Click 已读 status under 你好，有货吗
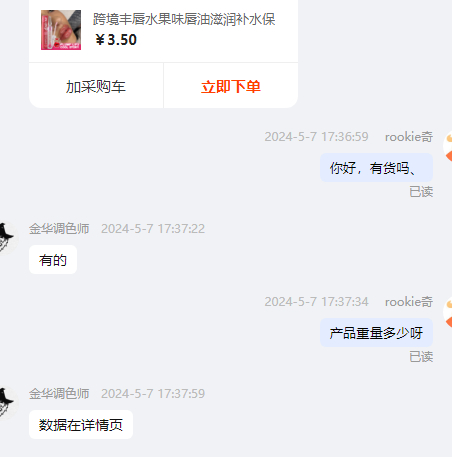This screenshot has width=452, height=457. [421, 192]
